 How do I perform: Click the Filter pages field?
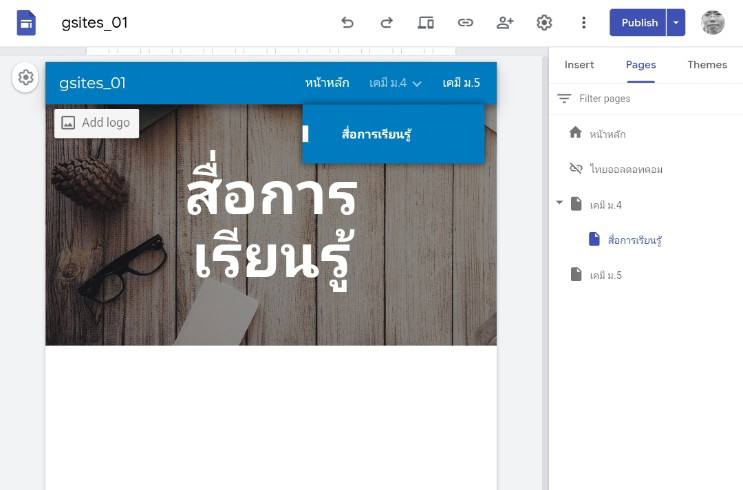(640, 99)
